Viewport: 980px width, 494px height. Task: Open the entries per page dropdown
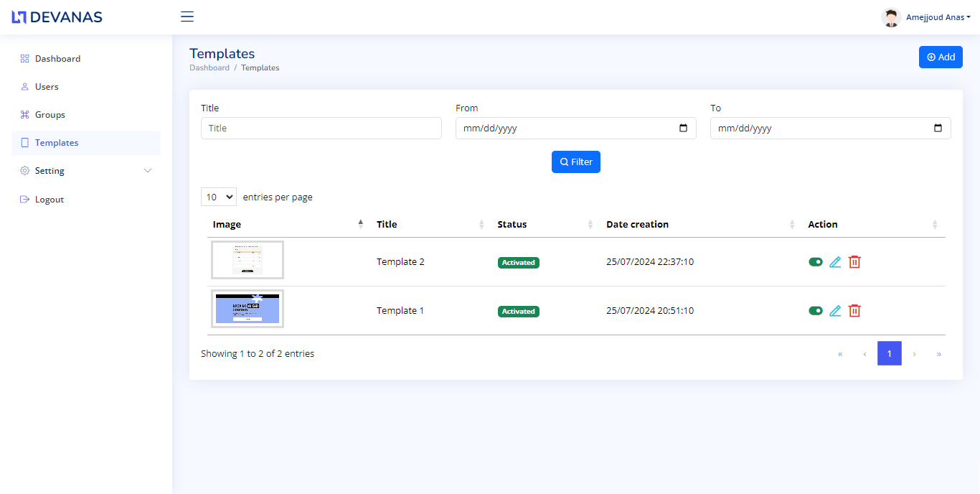[x=218, y=196]
